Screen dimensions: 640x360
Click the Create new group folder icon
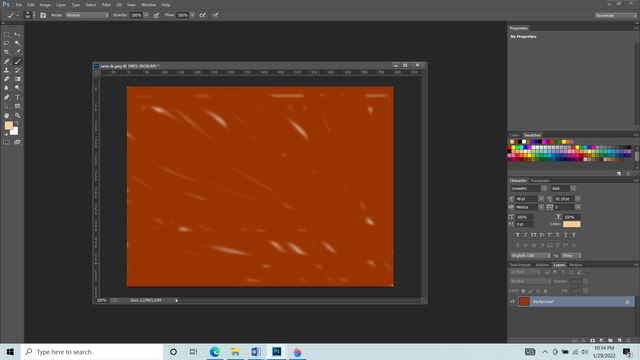(610, 340)
